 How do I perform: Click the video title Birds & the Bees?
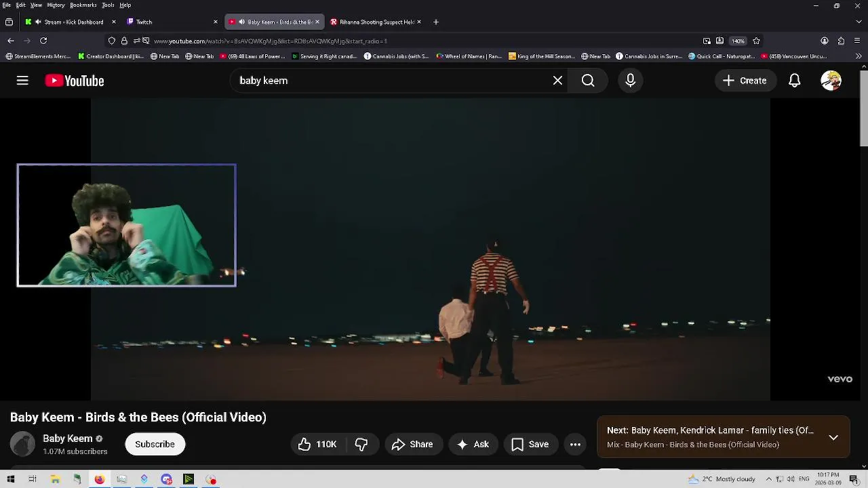(138, 418)
